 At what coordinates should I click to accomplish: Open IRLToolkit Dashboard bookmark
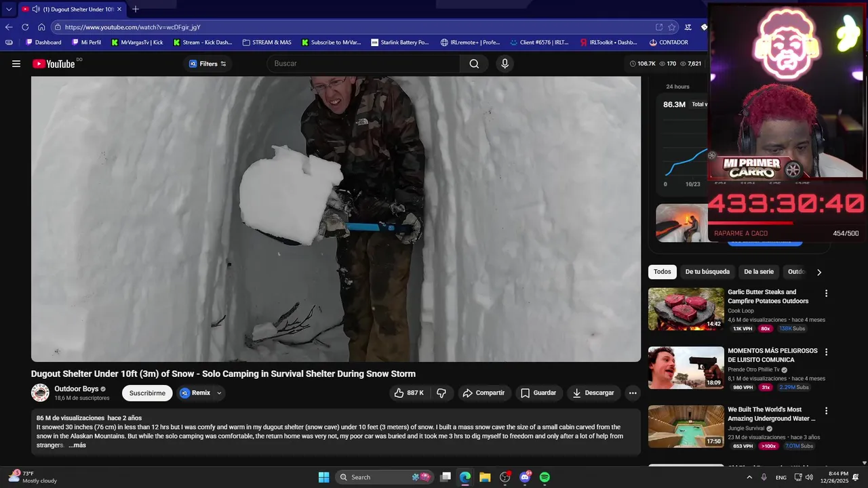point(608,42)
